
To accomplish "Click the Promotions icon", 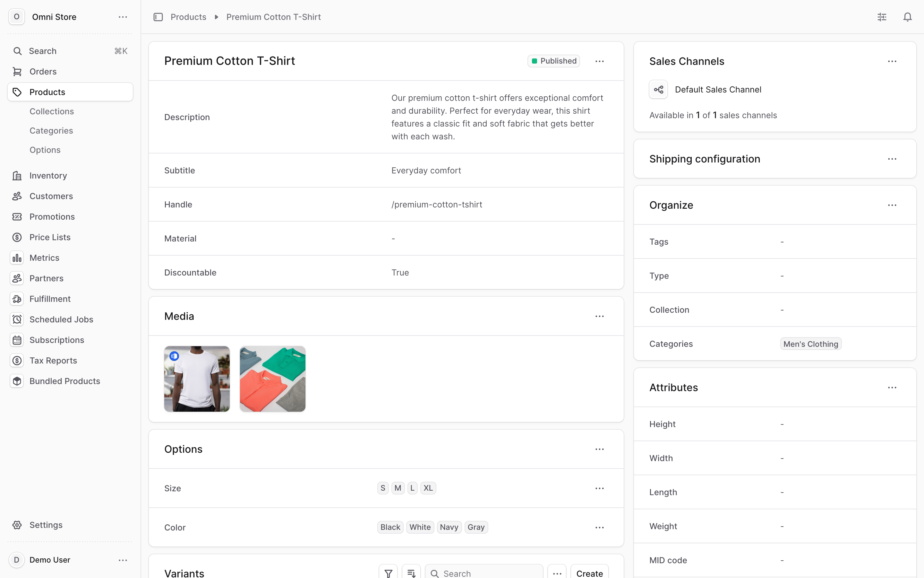I will click(x=17, y=217).
